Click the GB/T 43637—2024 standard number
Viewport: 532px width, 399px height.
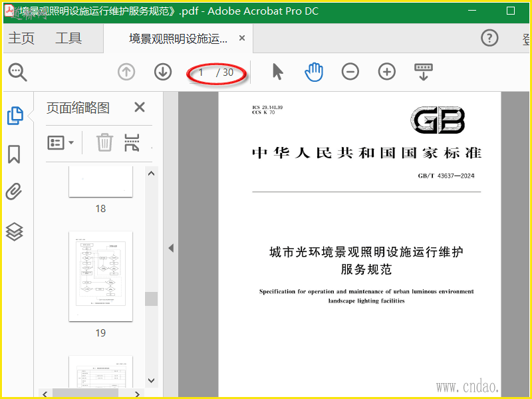coord(446,176)
